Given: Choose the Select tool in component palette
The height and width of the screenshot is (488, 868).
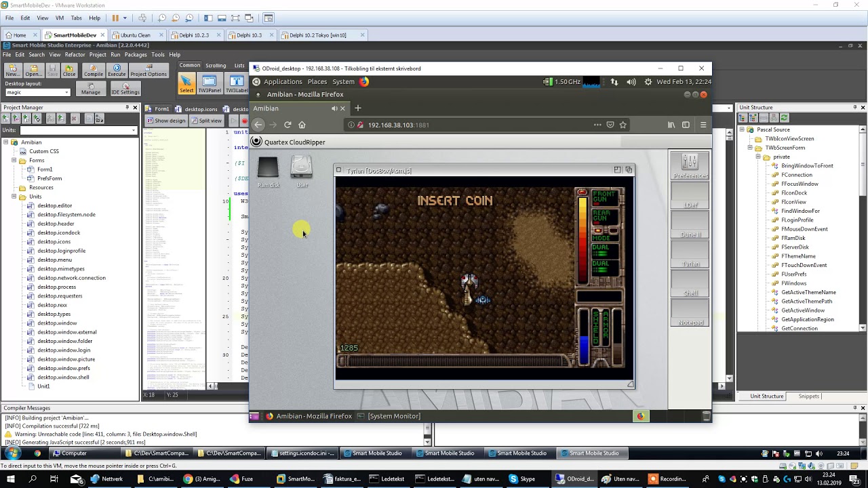Looking at the screenshot, I should (186, 83).
